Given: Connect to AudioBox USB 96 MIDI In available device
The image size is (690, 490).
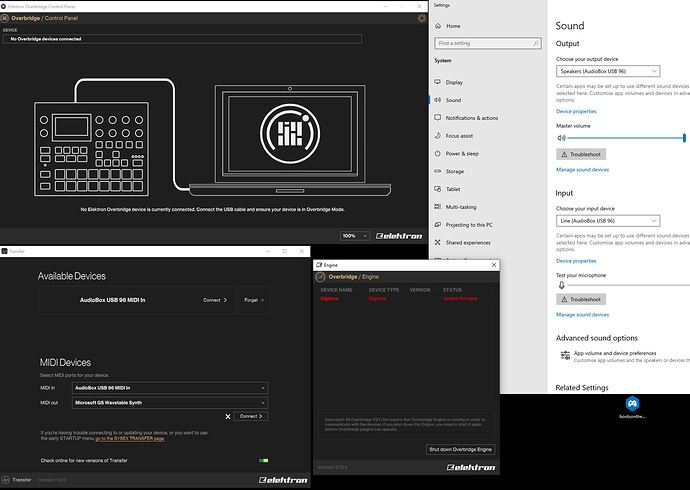Looking at the screenshot, I should coord(215,300).
